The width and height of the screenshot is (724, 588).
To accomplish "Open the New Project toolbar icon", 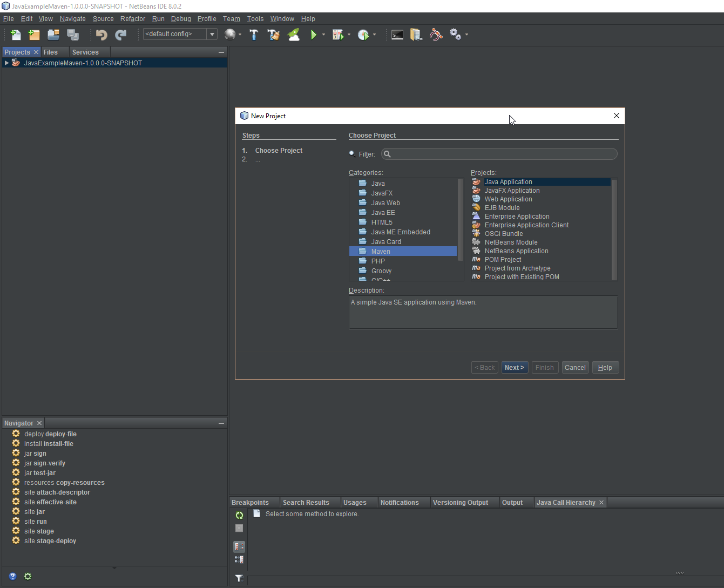I will coord(34,35).
